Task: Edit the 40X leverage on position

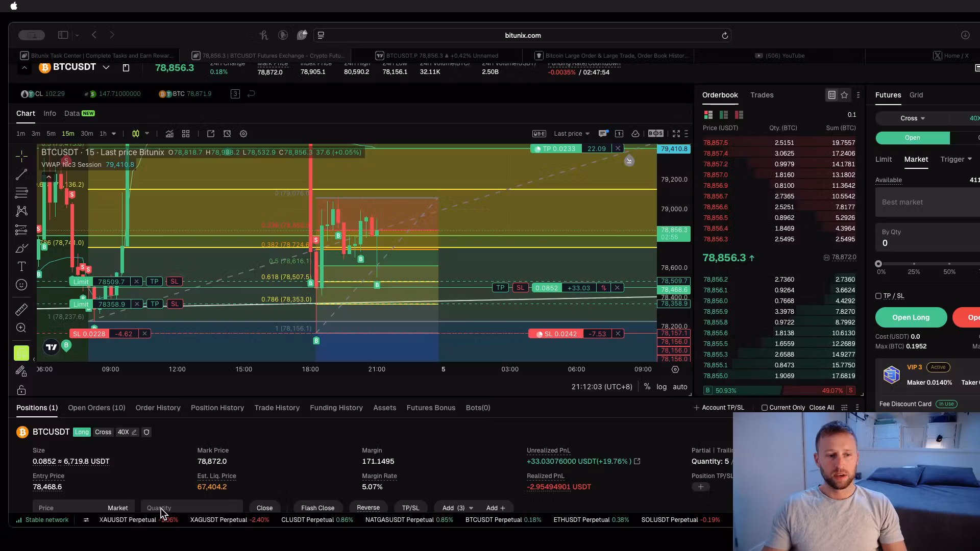Action: 134,432
